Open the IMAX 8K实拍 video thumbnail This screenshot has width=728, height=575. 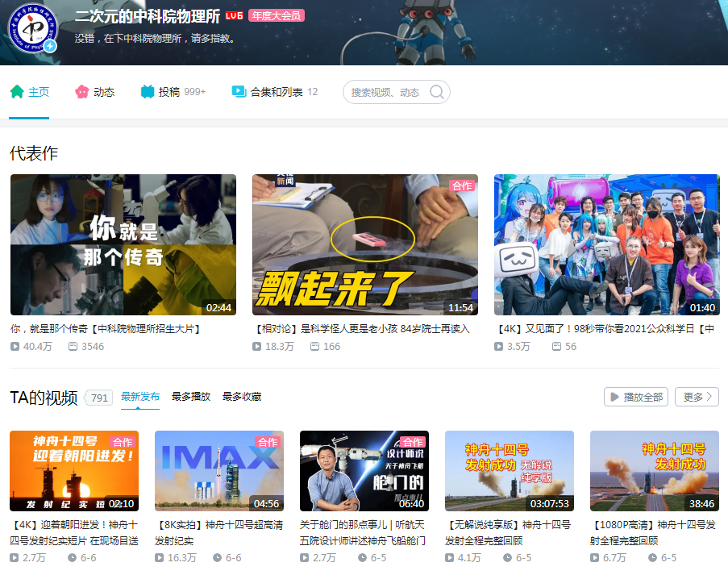click(218, 470)
